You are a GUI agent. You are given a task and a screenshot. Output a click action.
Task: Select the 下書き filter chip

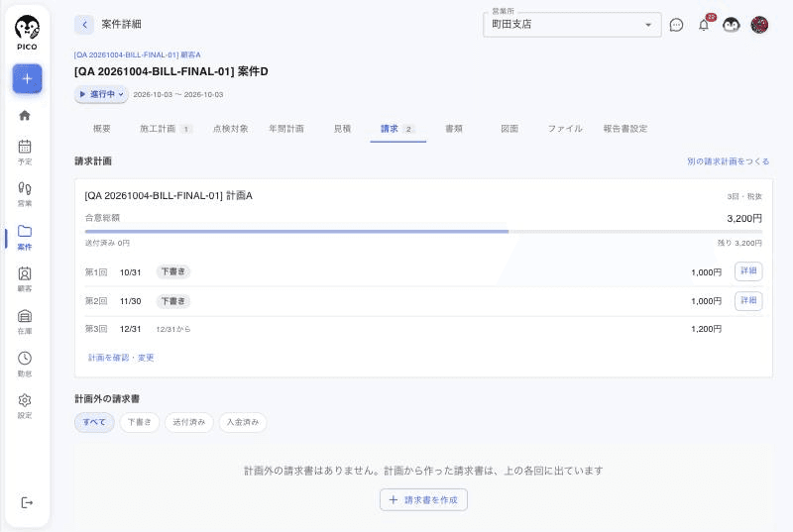(139, 422)
